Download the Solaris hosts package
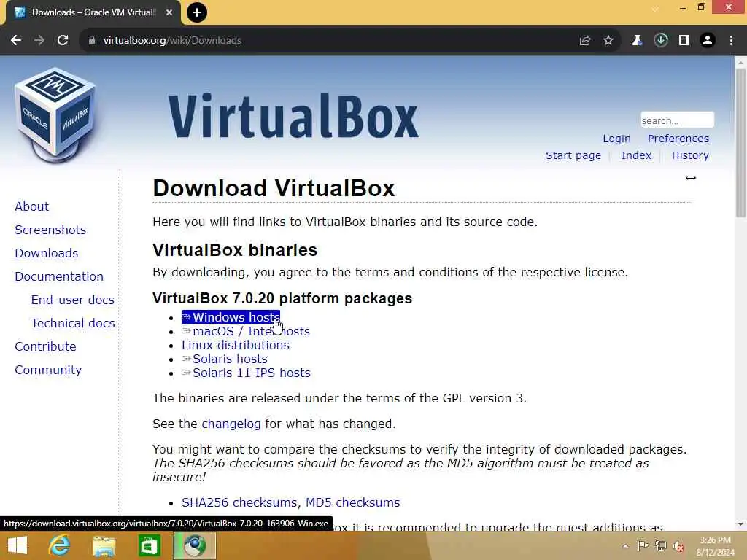Viewport: 747px width, 560px height. 225,359
